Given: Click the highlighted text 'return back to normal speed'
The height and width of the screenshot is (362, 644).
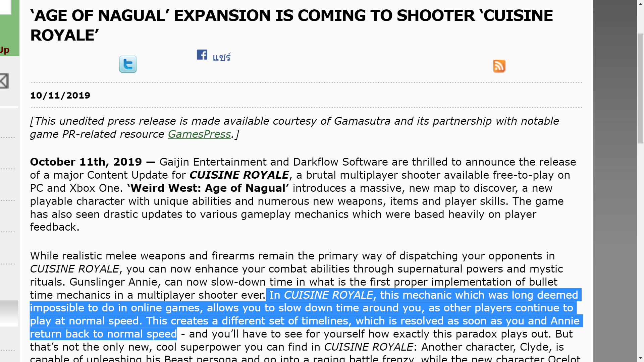Looking at the screenshot, I should coord(103,334).
